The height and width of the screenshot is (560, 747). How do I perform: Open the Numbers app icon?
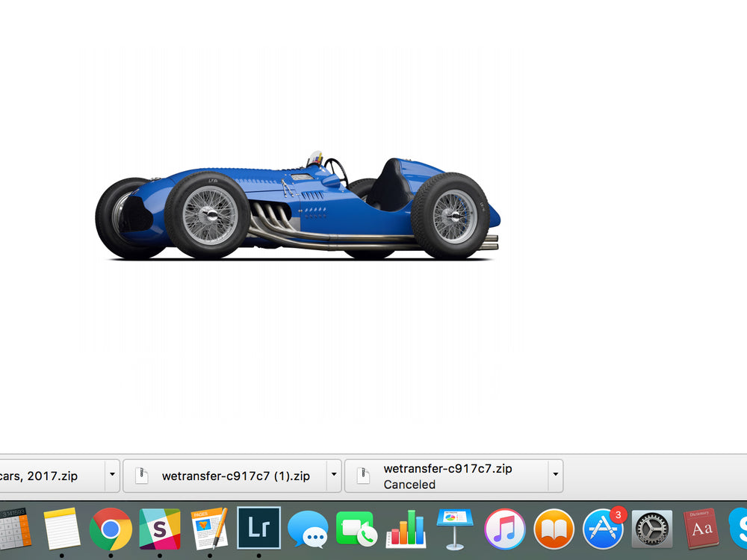(x=406, y=529)
